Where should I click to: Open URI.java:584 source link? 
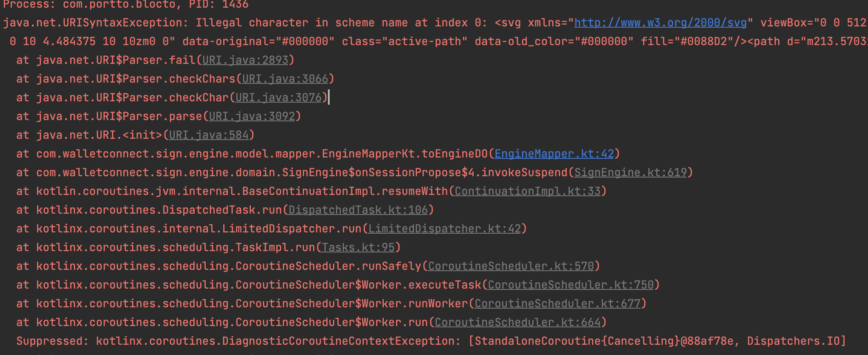pos(209,135)
